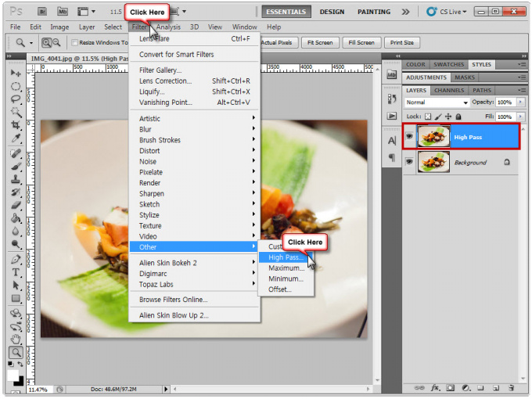Screen dimensions: 532x399
Task: Hide the High Pass layer
Action: pyautogui.click(x=409, y=137)
